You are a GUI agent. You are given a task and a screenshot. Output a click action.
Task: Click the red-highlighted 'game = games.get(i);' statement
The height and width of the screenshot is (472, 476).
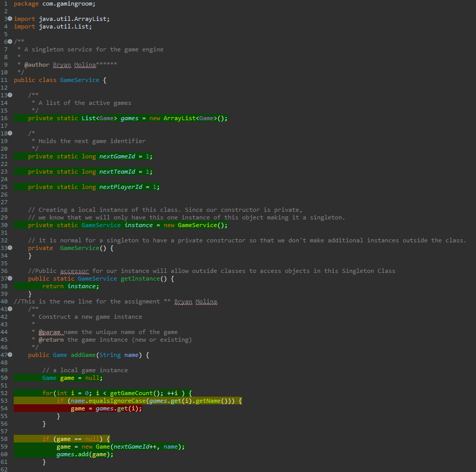(x=106, y=408)
